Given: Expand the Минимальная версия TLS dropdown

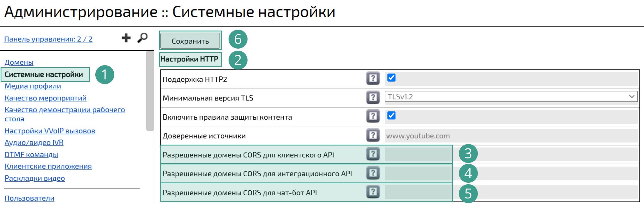Looking at the screenshot, I should (511, 97).
